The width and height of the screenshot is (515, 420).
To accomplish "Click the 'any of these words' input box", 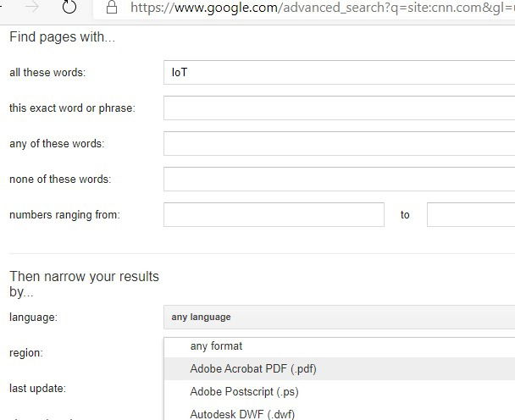I will pos(339,144).
